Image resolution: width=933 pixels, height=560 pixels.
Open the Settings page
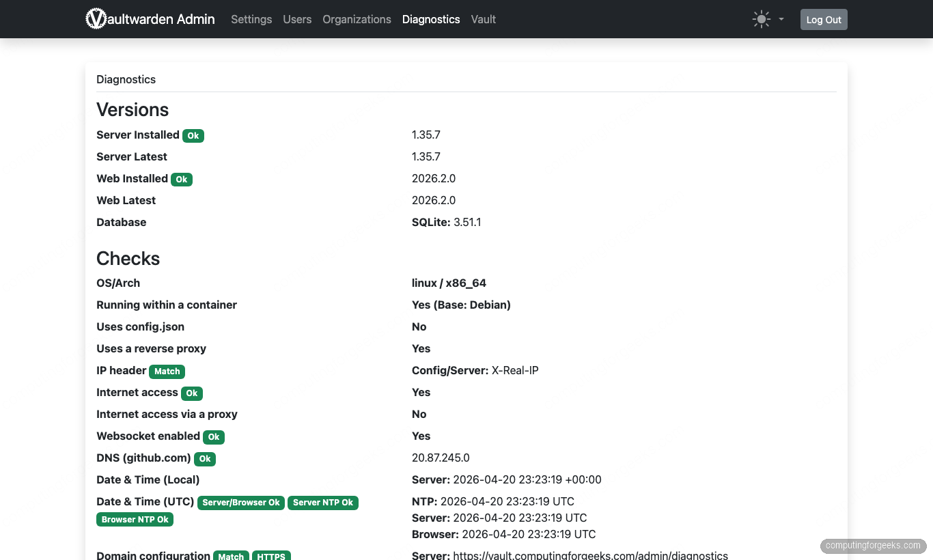point(251,19)
